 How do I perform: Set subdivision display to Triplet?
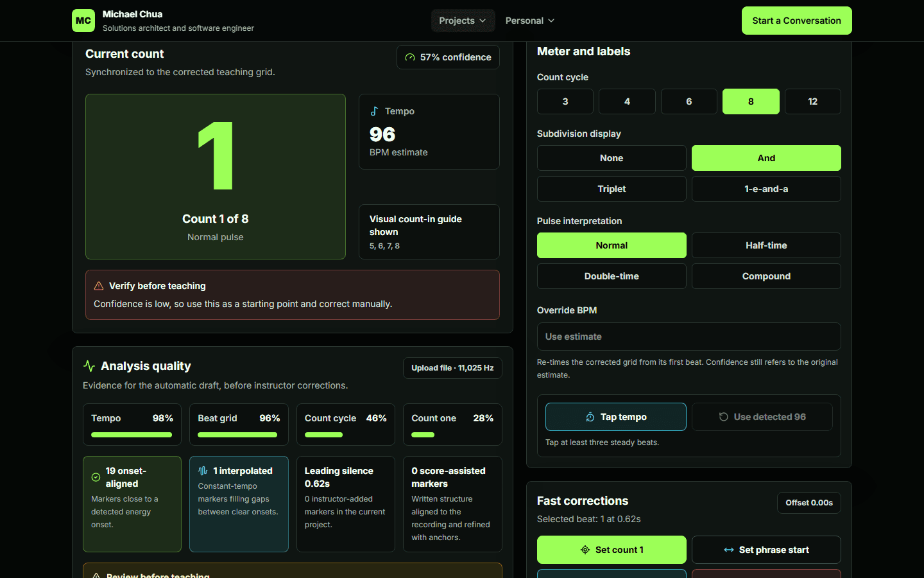[x=612, y=189]
